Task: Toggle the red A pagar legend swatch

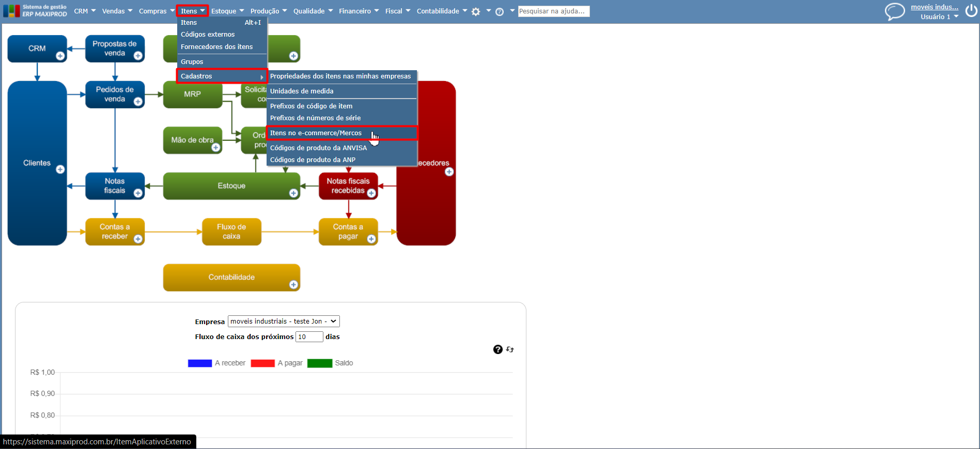Action: tap(262, 363)
